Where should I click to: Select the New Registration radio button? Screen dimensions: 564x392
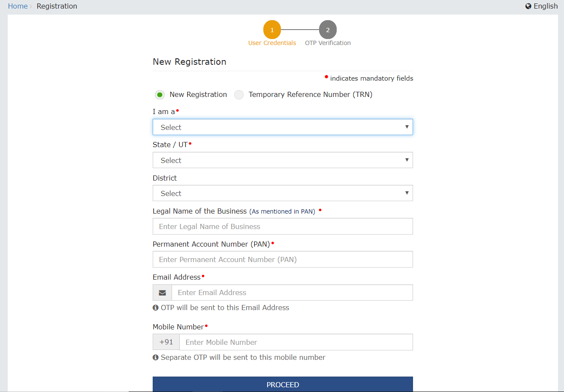pyautogui.click(x=160, y=95)
